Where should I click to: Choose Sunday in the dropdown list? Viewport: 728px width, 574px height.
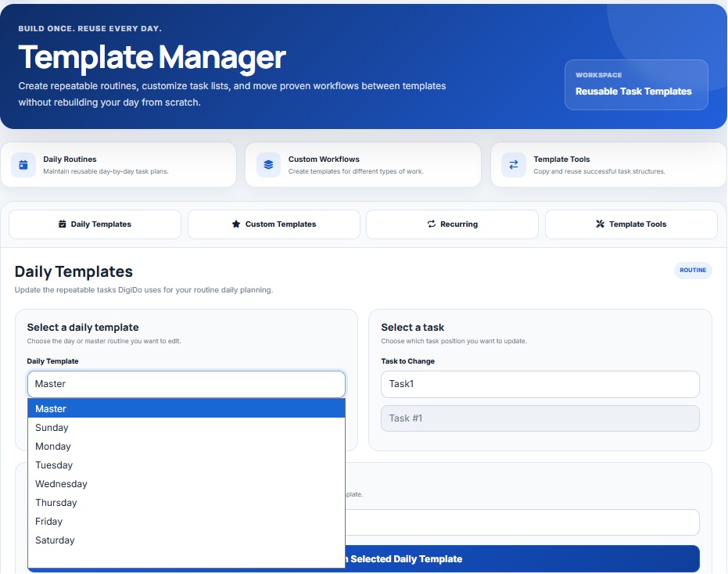tap(186, 427)
